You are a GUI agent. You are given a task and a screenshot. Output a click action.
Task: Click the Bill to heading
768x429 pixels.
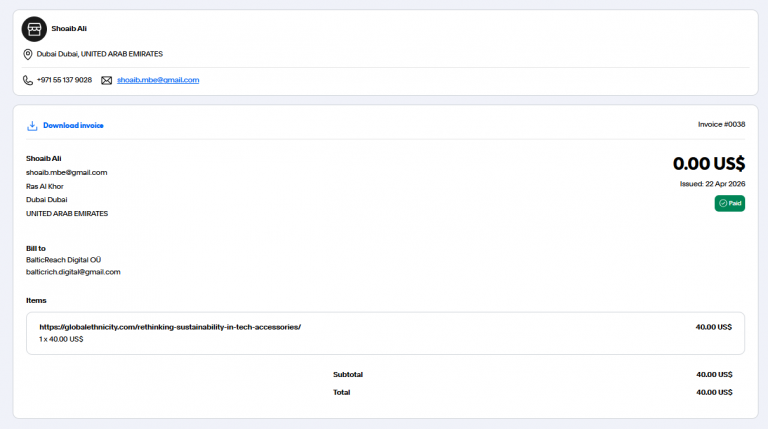(x=36, y=248)
